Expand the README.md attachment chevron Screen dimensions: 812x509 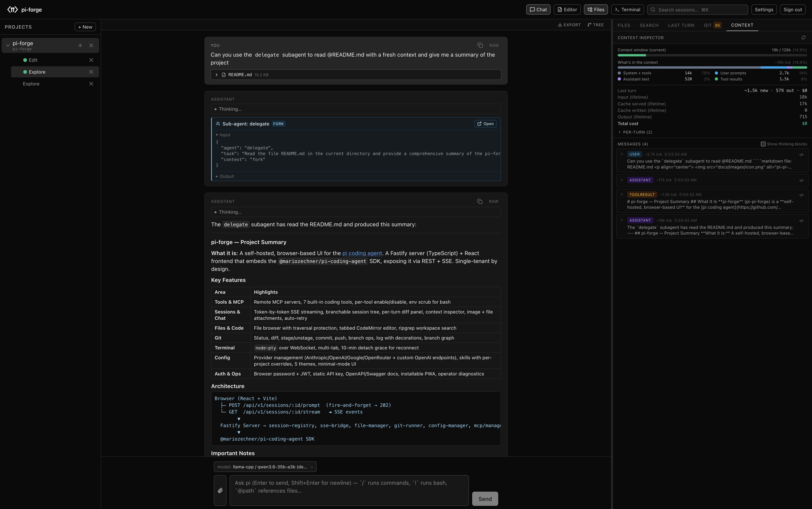coord(217,75)
